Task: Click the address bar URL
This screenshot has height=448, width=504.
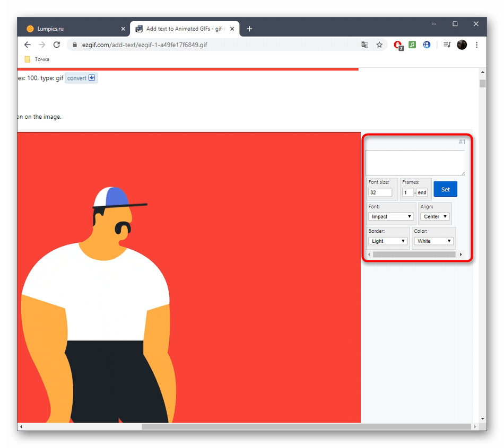Action: click(x=145, y=45)
